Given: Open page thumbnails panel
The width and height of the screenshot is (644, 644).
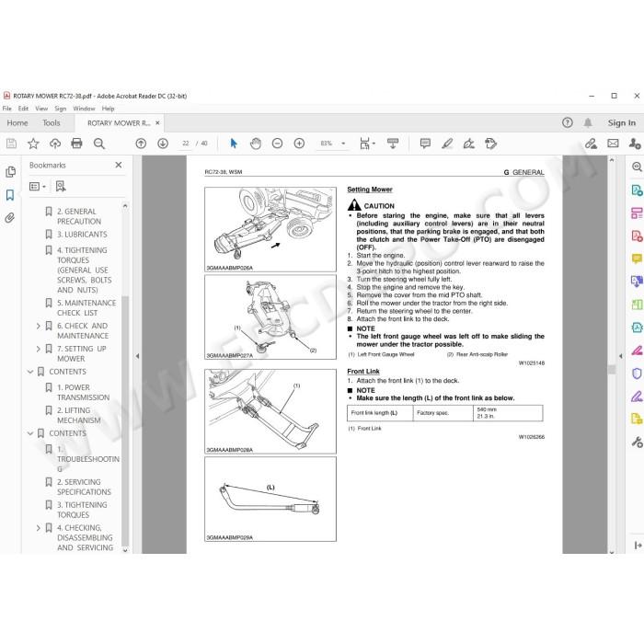Looking at the screenshot, I should (10, 172).
